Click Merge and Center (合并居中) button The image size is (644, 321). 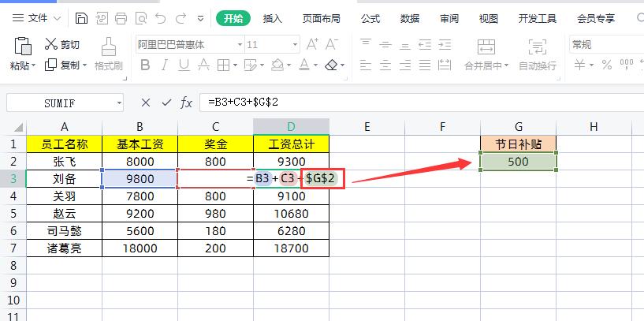pos(486,54)
